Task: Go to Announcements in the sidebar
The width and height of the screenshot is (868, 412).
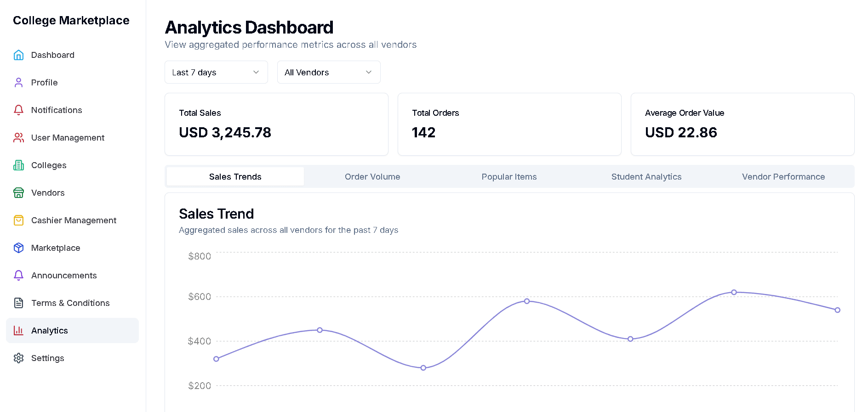Action: click(64, 276)
